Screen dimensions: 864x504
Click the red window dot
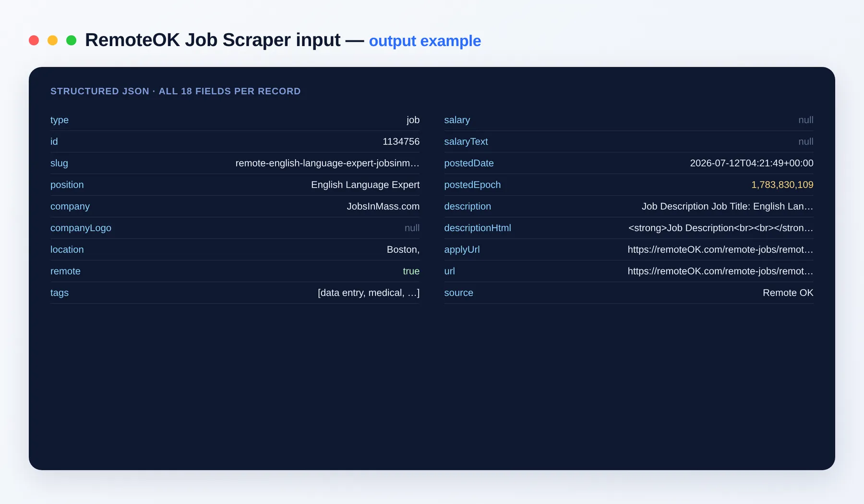pos(34,40)
